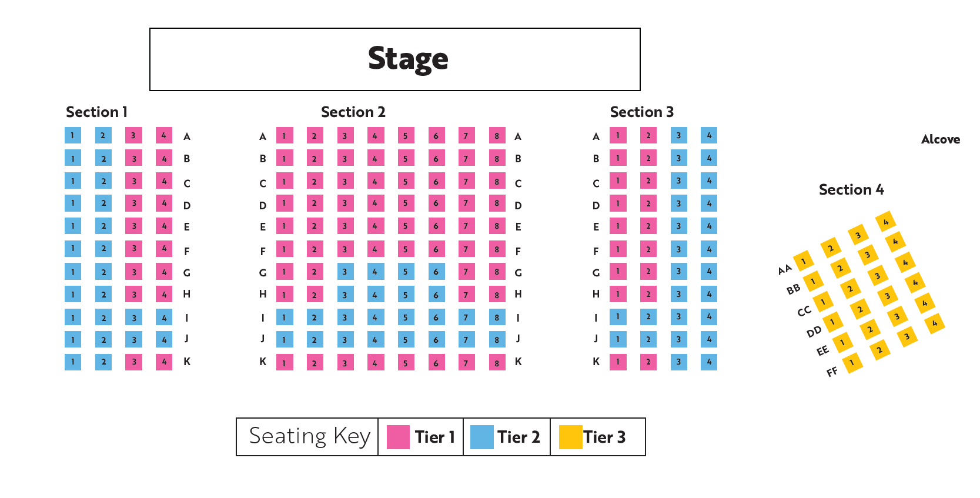This screenshot has width=980, height=498.
Task: Select seat A1 in Section 1
Action: click(x=73, y=136)
